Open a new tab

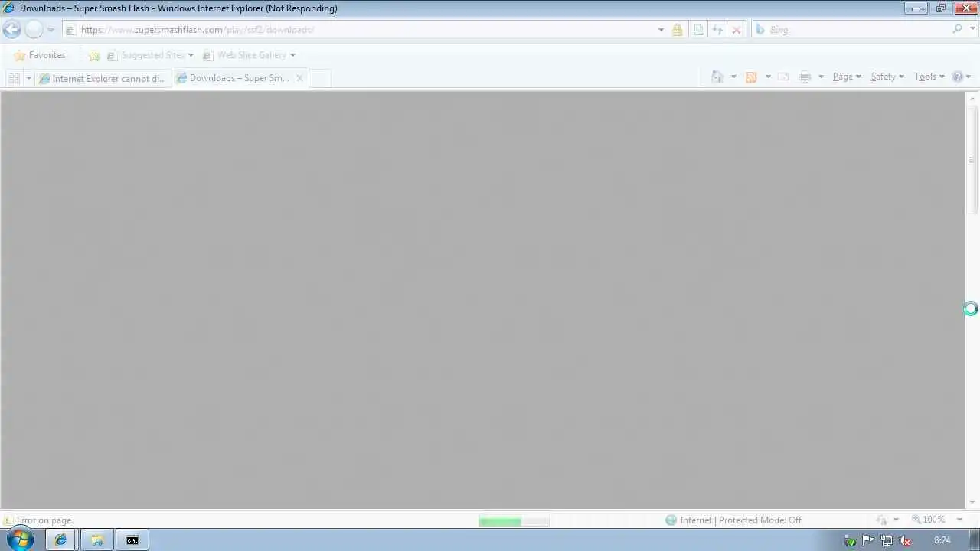320,78
